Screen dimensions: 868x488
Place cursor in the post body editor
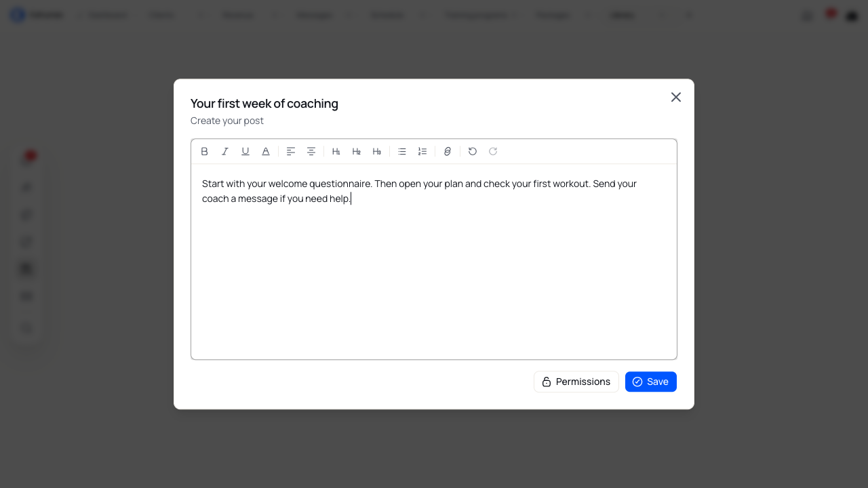[x=434, y=262]
